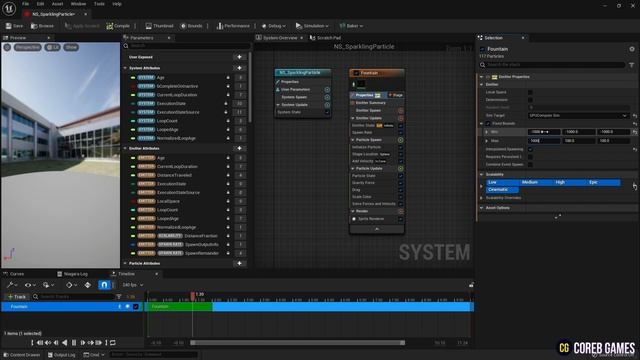
Task: Open the 240 fps frame rate dropdown
Action: click(133, 285)
